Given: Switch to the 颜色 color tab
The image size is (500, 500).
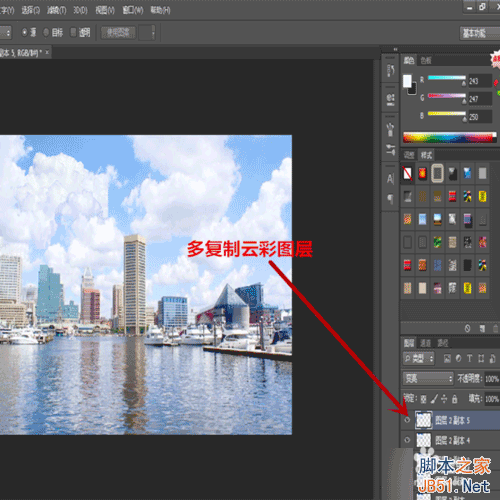Looking at the screenshot, I should click(x=409, y=60).
